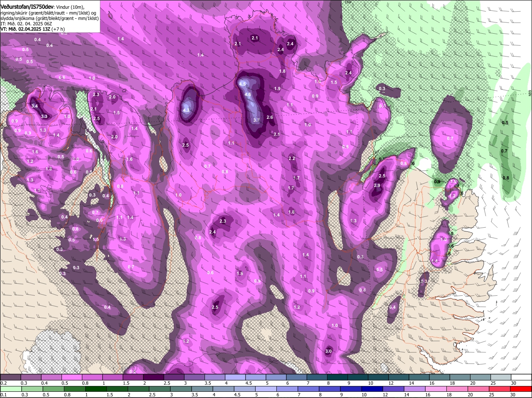Click the precipitation value 3.7 on the map
The image size is (532, 398).
[x=256, y=120]
